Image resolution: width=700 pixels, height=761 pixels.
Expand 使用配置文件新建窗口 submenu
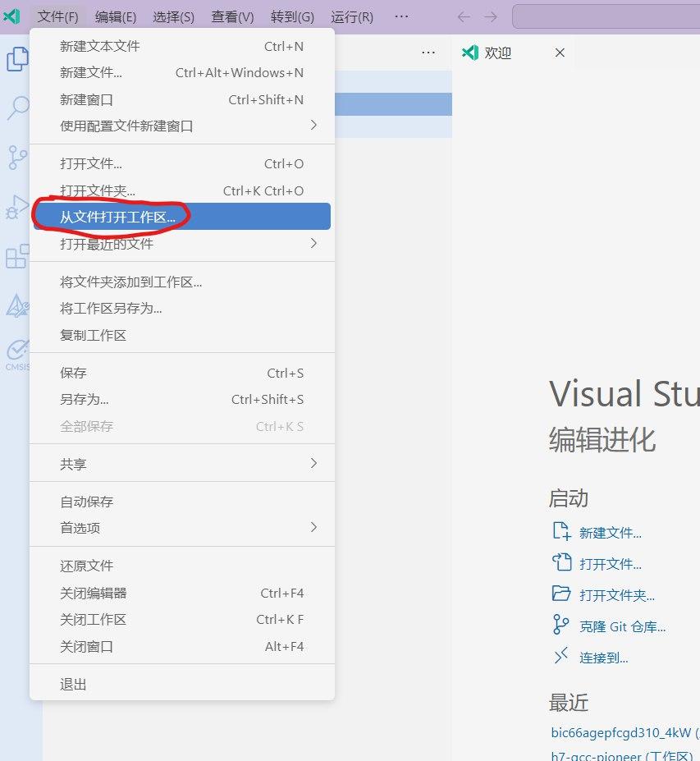click(x=182, y=126)
